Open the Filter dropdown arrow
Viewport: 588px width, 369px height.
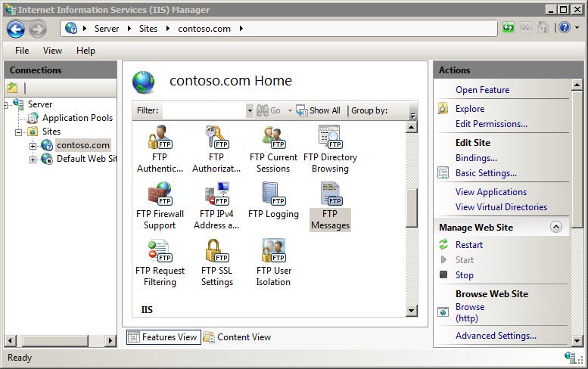pyautogui.click(x=250, y=110)
